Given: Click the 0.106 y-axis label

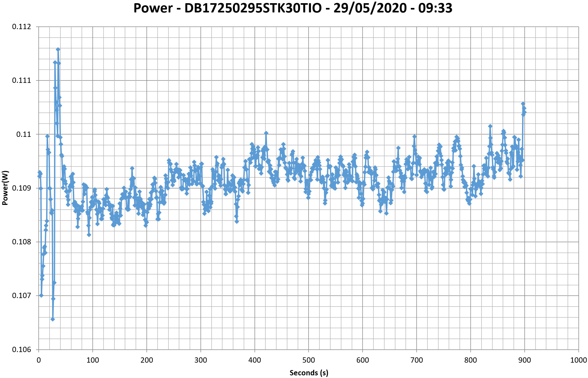Looking at the screenshot, I should coord(21,350).
